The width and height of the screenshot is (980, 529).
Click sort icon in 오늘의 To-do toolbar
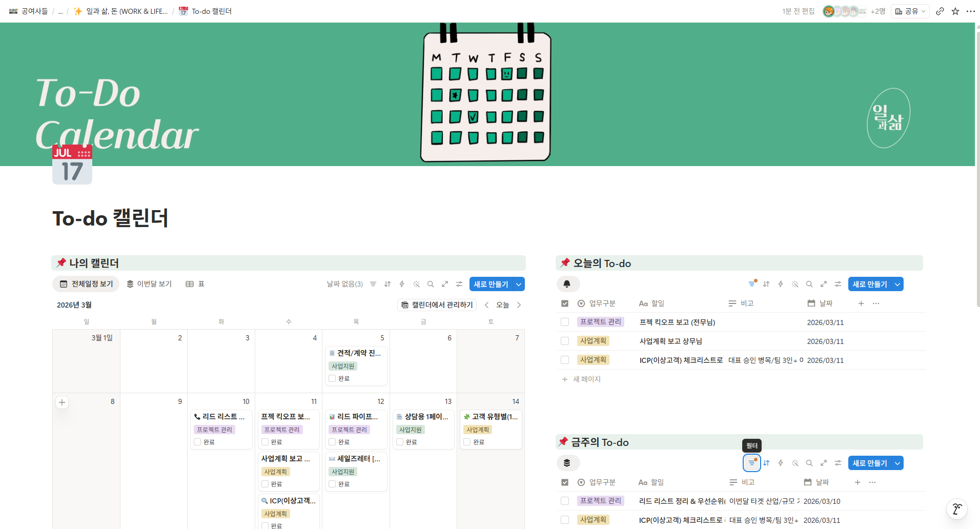coord(766,284)
